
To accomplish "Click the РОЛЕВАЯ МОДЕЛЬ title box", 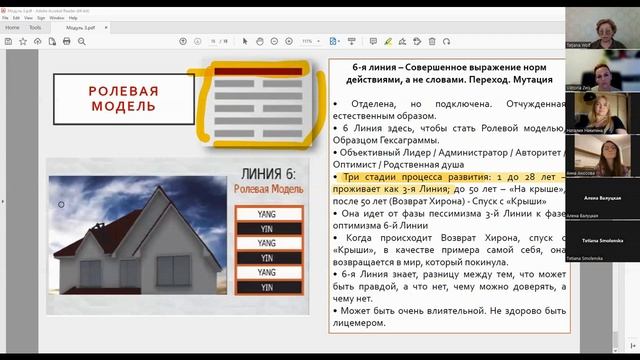I will (124, 99).
